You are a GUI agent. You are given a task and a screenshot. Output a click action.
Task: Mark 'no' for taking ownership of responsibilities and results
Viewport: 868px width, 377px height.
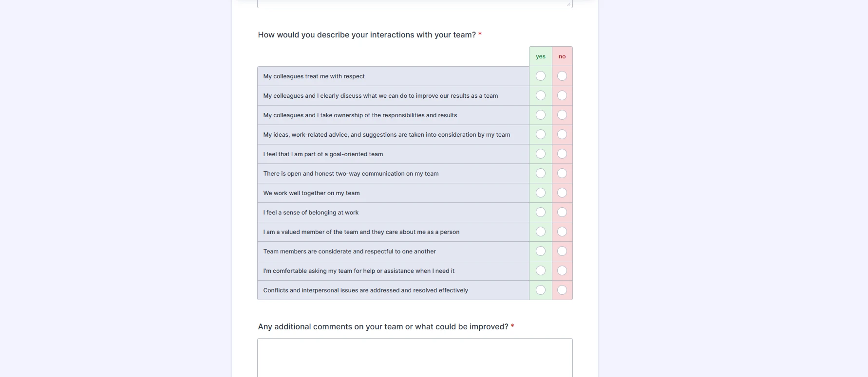click(x=562, y=115)
